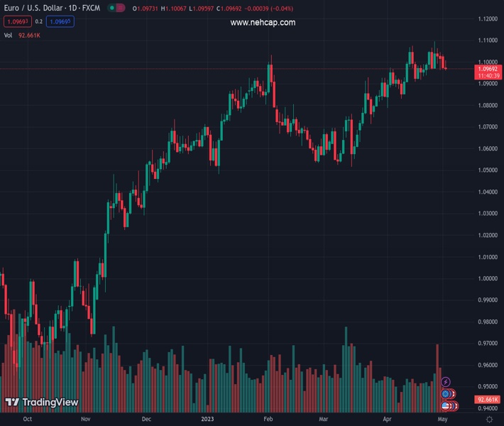
Task: Toggle the market status pill indicator
Action: click(x=117, y=8)
